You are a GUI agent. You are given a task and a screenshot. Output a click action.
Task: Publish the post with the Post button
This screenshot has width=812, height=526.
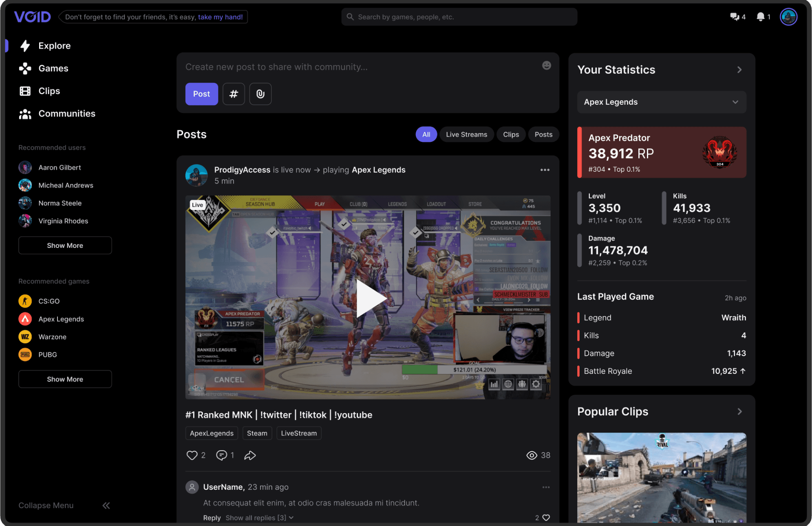201,94
